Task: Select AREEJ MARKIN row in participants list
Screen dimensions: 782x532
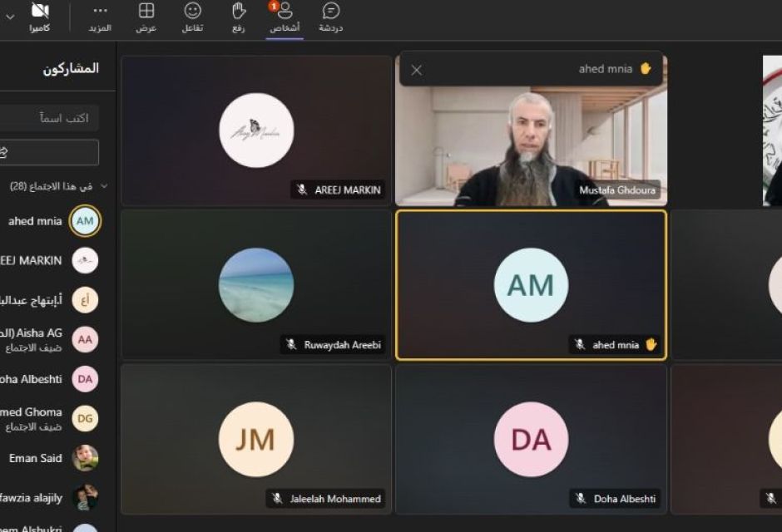Action: [50, 260]
